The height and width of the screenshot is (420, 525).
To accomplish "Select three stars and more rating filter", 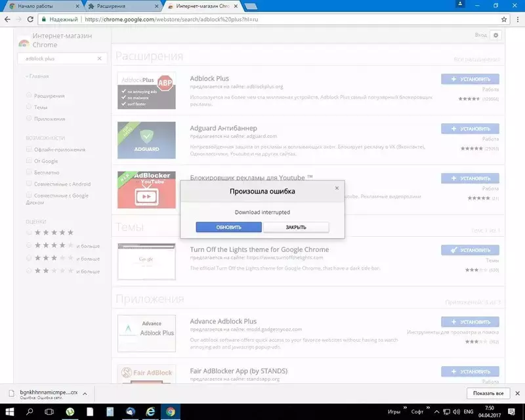I will 29,258.
